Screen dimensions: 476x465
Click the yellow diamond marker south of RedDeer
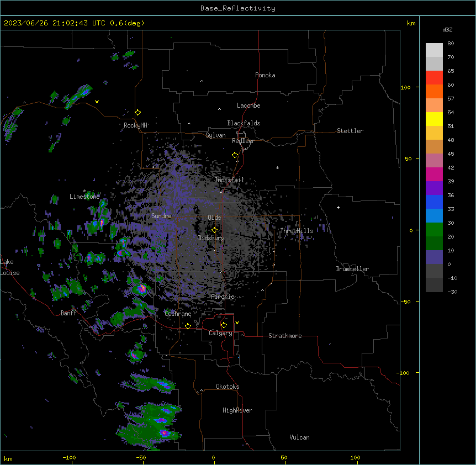[235, 155]
